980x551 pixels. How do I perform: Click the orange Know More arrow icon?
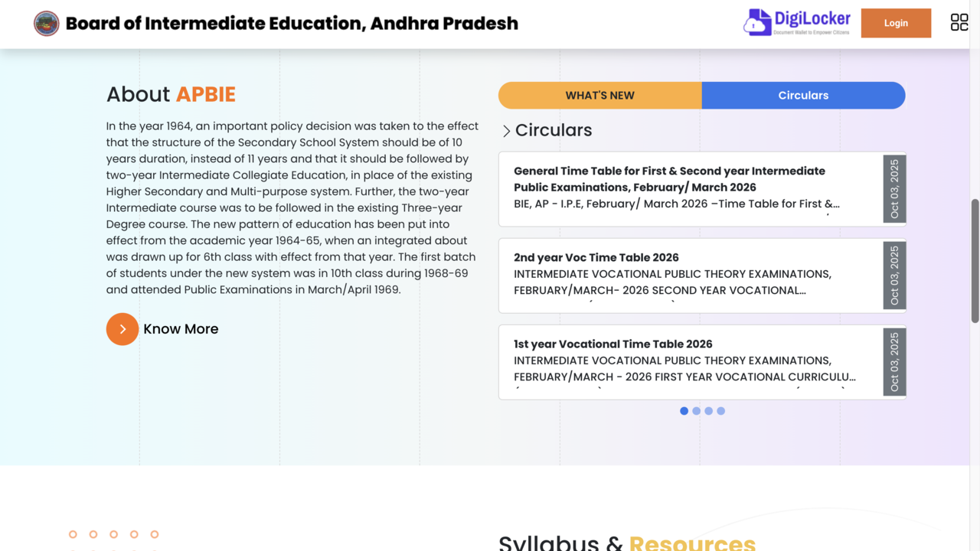[x=122, y=329]
